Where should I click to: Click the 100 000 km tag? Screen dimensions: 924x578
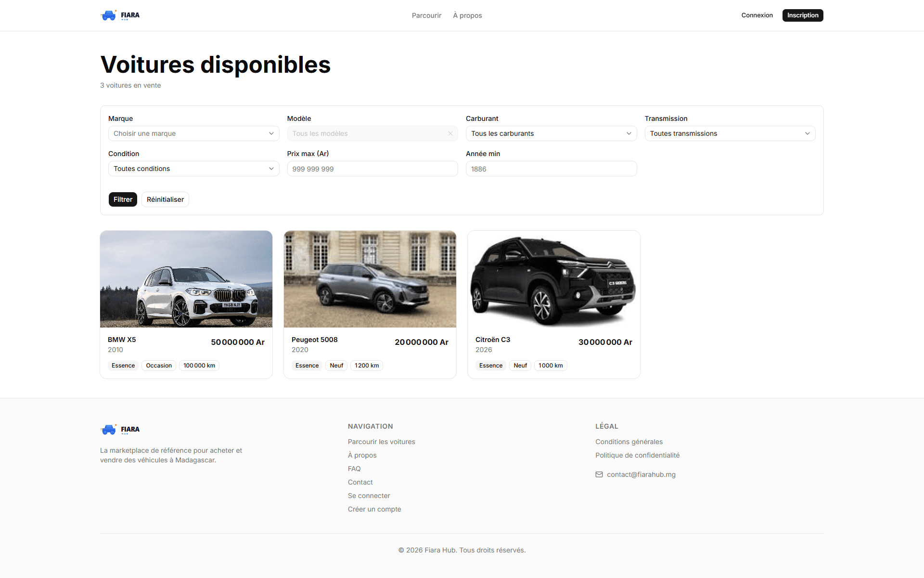(199, 366)
